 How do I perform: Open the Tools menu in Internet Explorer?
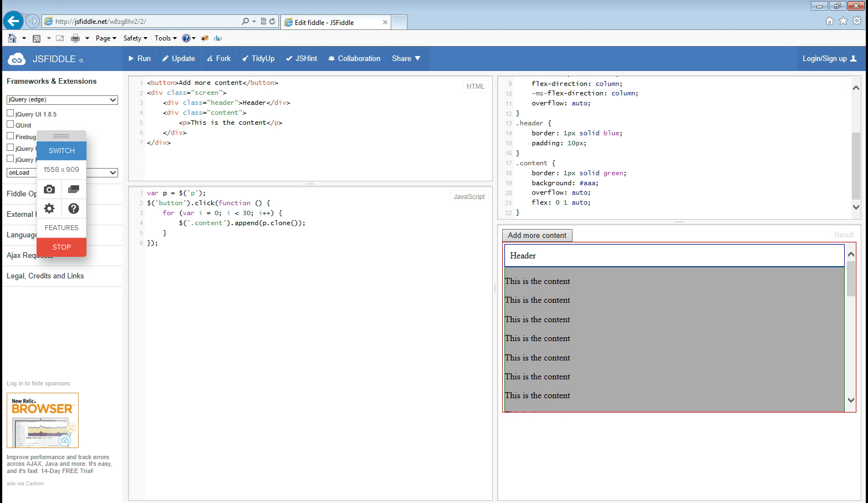165,38
